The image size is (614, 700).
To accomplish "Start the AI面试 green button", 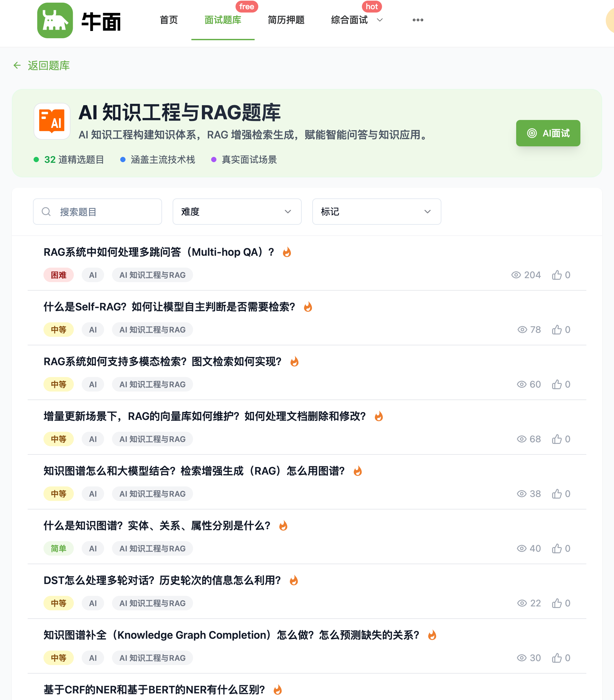I will click(x=547, y=133).
